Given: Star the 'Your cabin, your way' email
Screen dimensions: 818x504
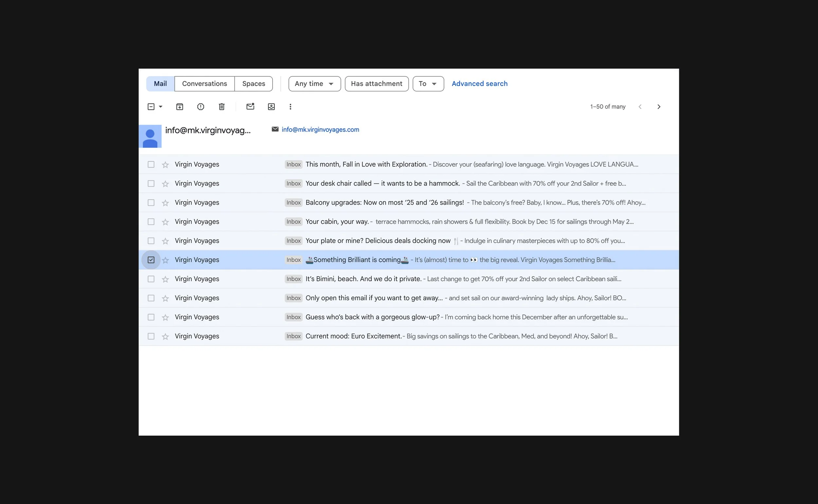Looking at the screenshot, I should click(165, 222).
